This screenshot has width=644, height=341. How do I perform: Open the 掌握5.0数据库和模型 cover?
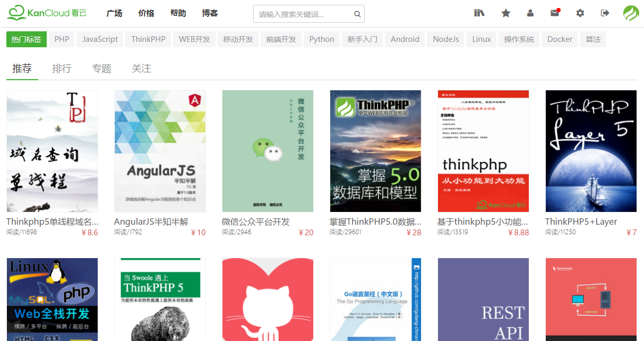point(375,151)
